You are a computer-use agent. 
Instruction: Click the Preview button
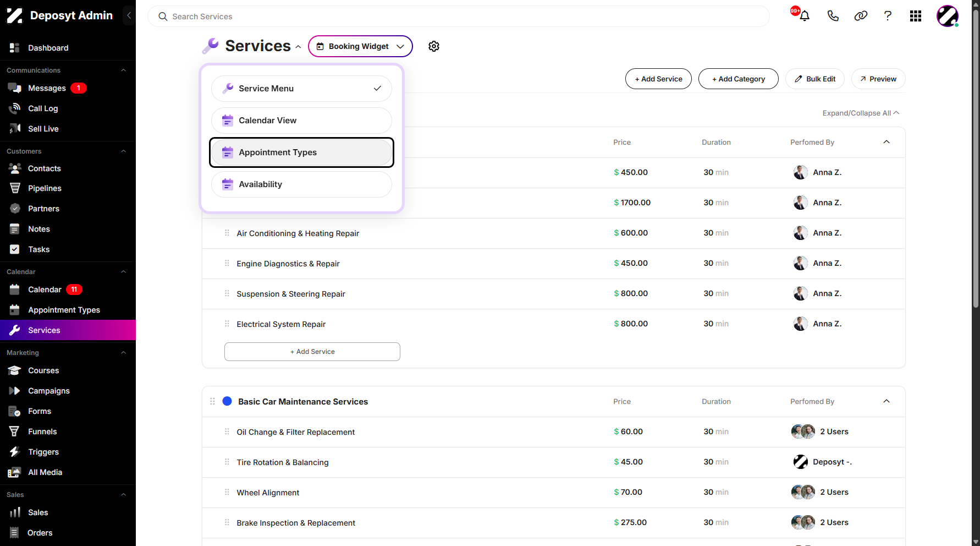click(x=878, y=79)
